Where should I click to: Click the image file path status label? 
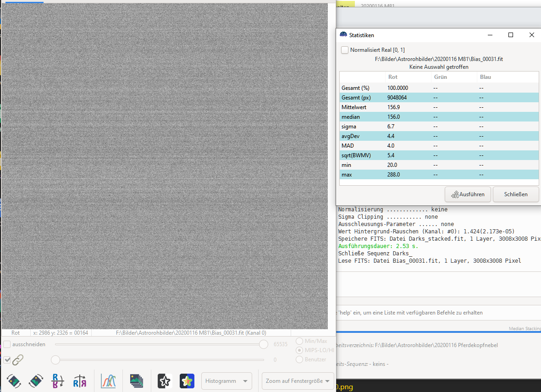(191, 333)
